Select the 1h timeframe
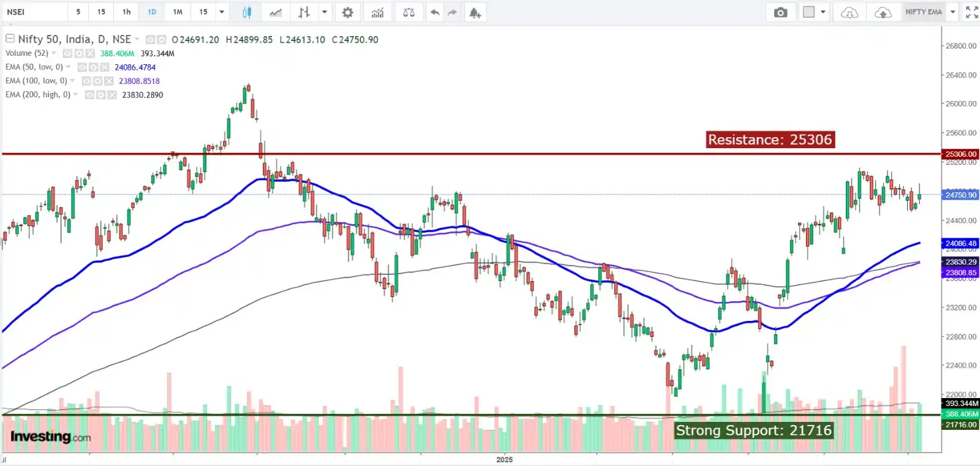The width and height of the screenshot is (980, 466). pos(126,12)
